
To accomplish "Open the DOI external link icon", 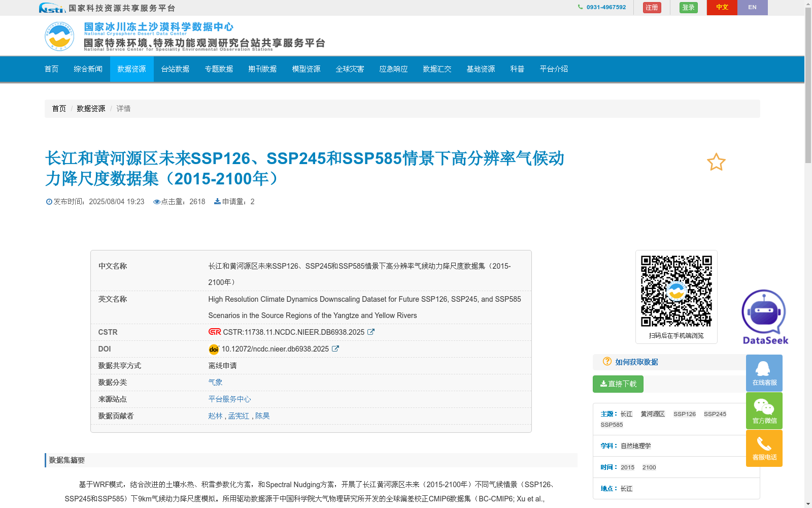I will (335, 349).
